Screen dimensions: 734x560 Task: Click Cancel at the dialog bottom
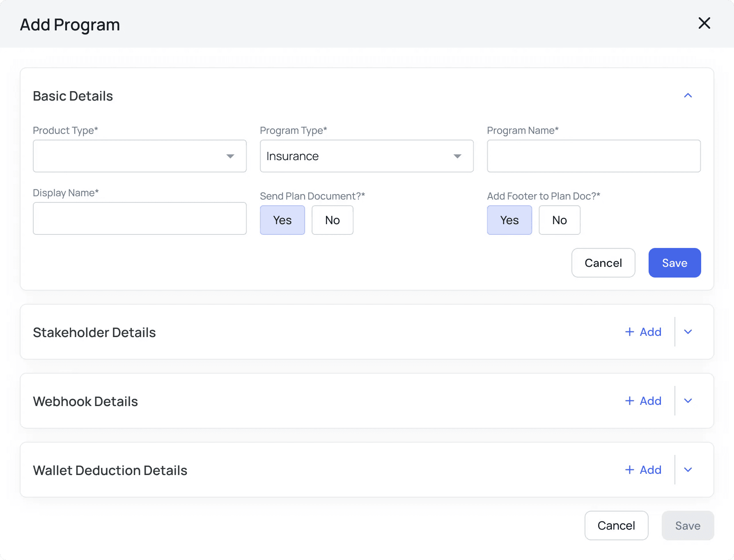(x=616, y=526)
